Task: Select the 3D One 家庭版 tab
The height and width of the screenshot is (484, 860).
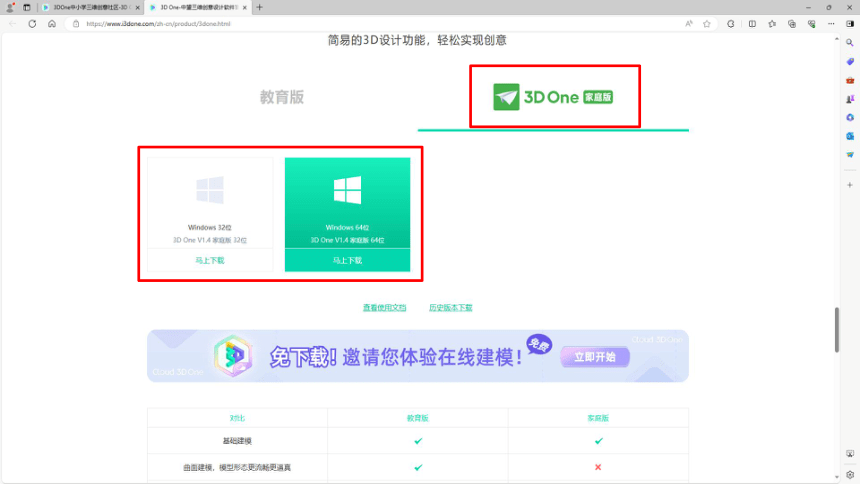Action: click(x=553, y=97)
